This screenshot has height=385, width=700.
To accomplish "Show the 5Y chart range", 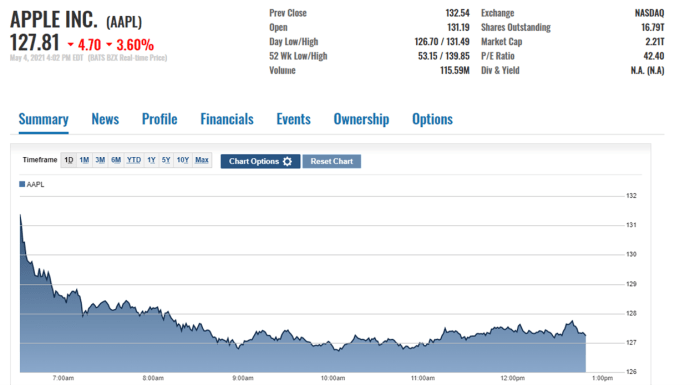I will pyautogui.click(x=166, y=160).
